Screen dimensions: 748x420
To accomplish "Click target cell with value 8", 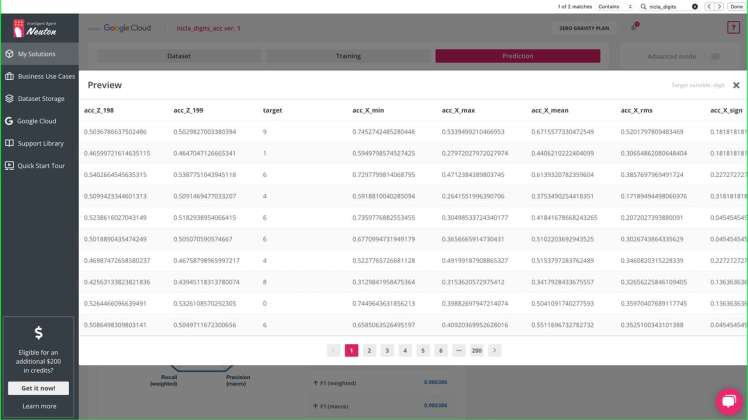I will 265,282.
